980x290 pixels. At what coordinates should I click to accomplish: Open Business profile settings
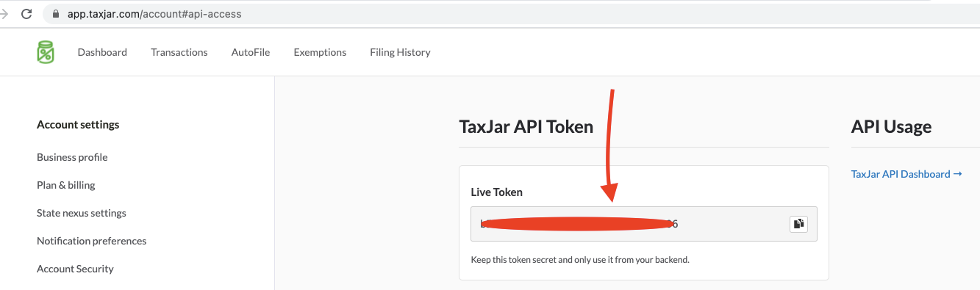point(72,157)
